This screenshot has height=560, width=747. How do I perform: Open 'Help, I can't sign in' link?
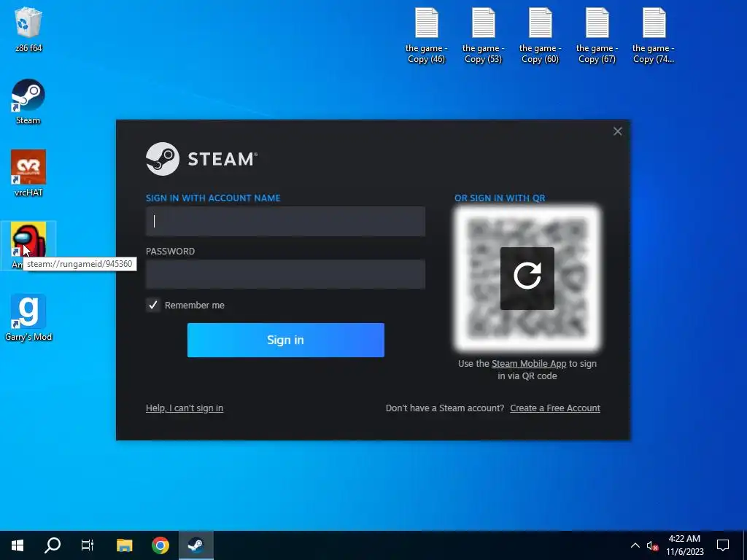click(x=185, y=408)
